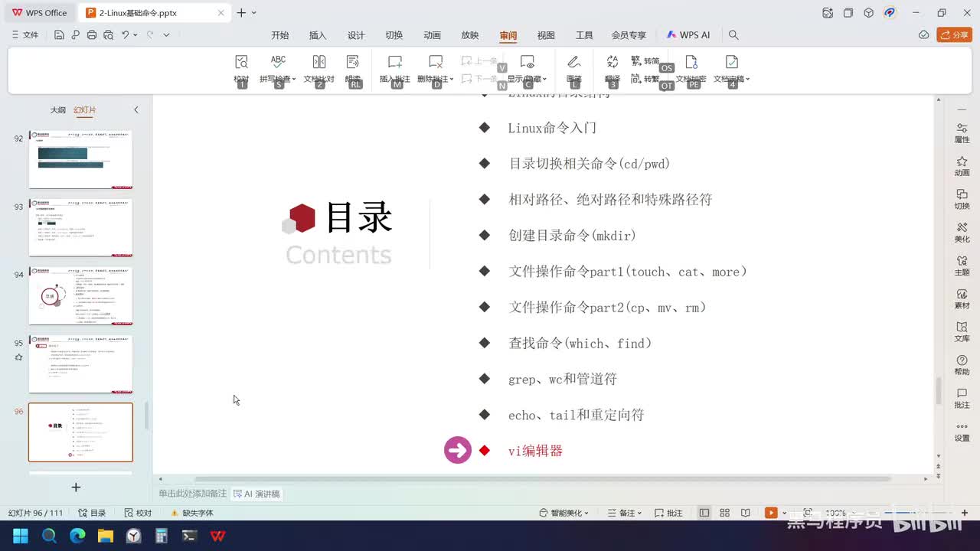Image resolution: width=980 pixels, height=551 pixels.
Task: Open 属性 properties in right sidebar
Action: click(x=962, y=132)
